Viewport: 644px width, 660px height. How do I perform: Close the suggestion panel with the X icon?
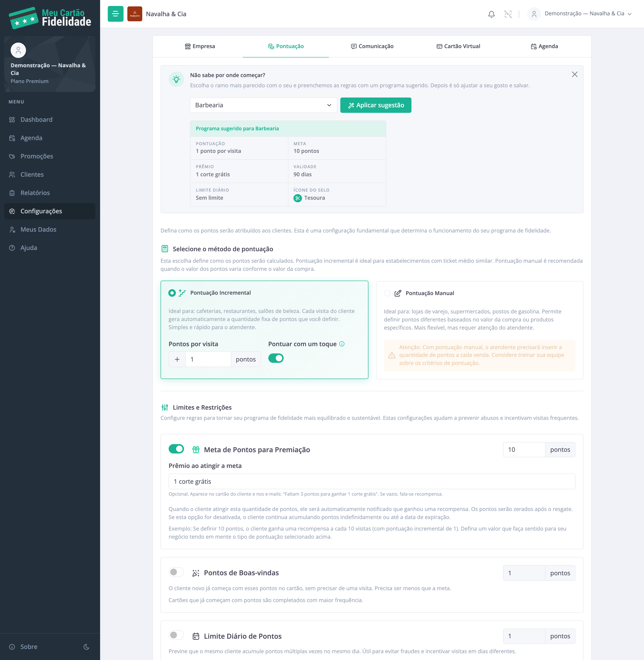point(574,74)
